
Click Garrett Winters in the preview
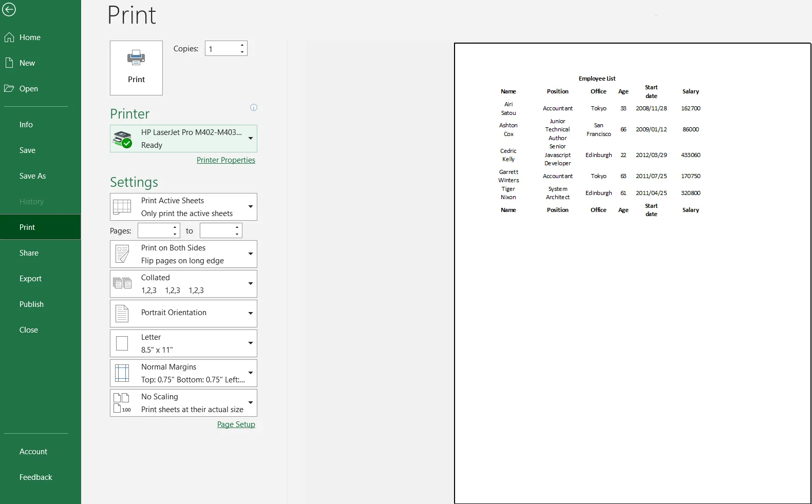(x=508, y=176)
